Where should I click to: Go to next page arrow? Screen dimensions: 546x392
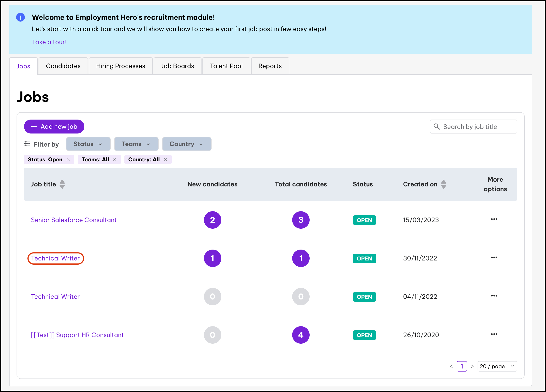coord(472,367)
